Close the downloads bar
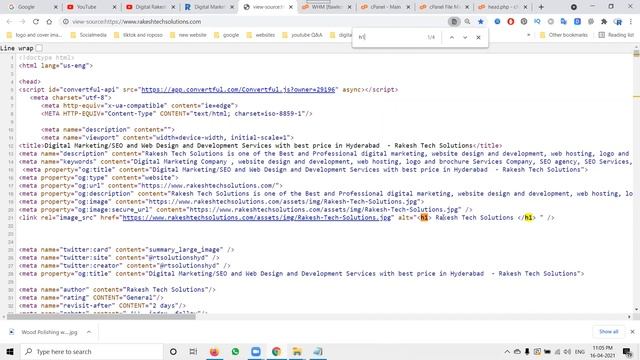The image size is (640, 360). 632,332
